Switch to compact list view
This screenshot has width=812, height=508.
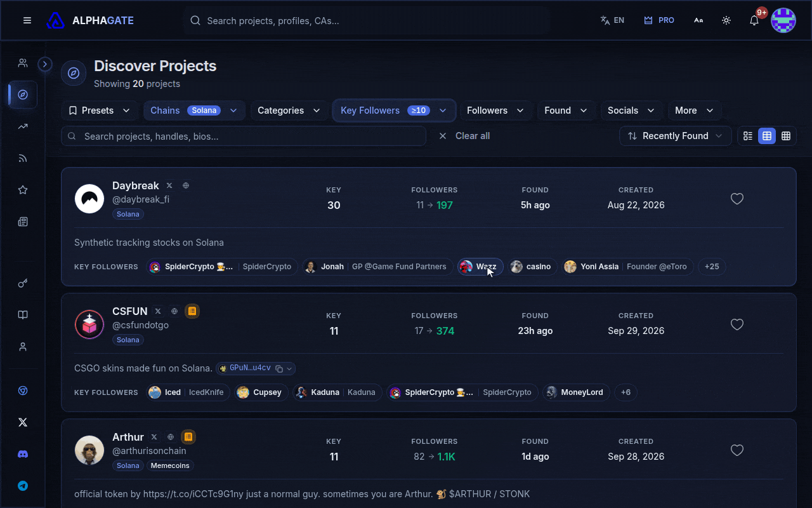tap(748, 136)
